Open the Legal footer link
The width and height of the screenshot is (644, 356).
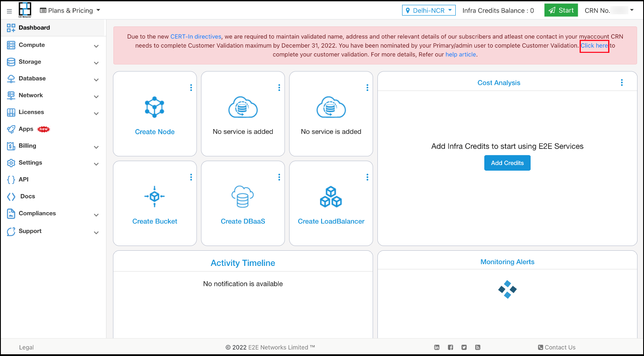tap(26, 347)
